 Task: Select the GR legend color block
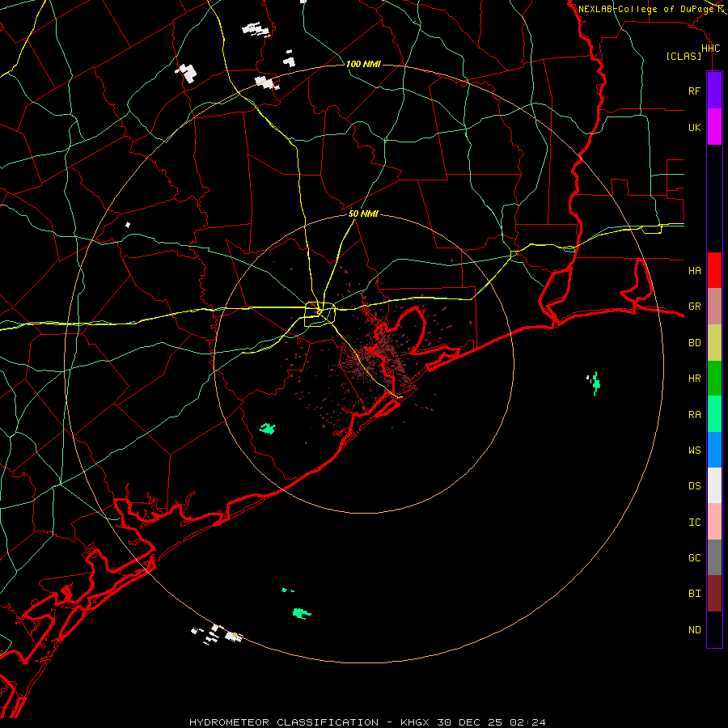(714, 306)
